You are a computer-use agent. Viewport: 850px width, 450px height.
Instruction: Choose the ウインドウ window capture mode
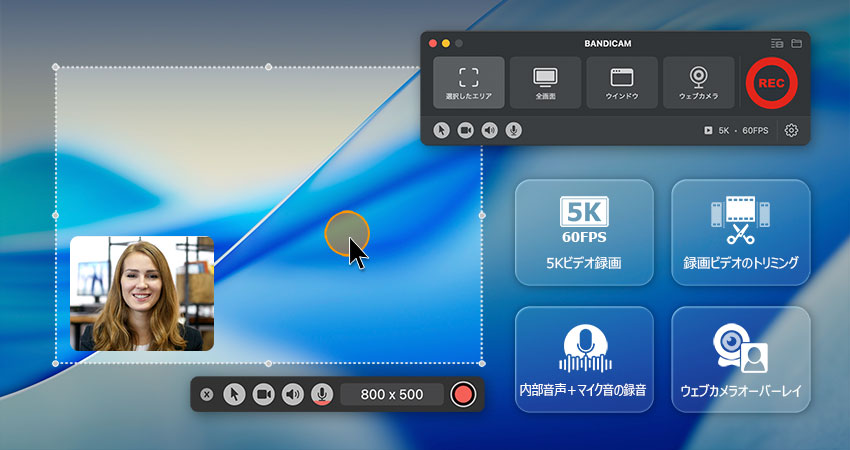point(622,82)
